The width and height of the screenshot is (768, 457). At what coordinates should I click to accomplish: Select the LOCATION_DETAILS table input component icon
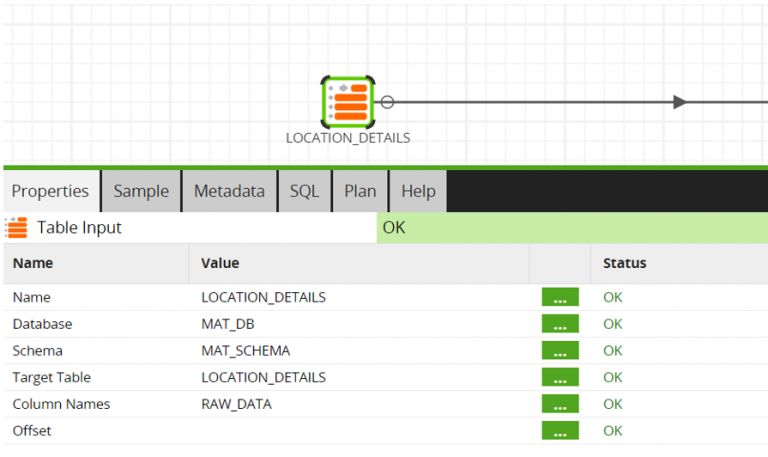[348, 101]
